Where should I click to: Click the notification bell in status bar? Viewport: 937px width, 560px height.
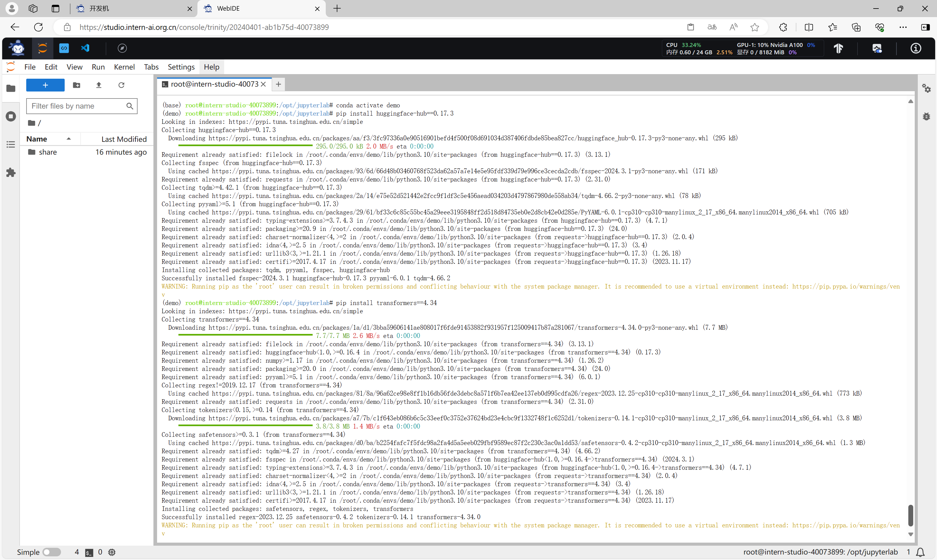[x=921, y=552]
